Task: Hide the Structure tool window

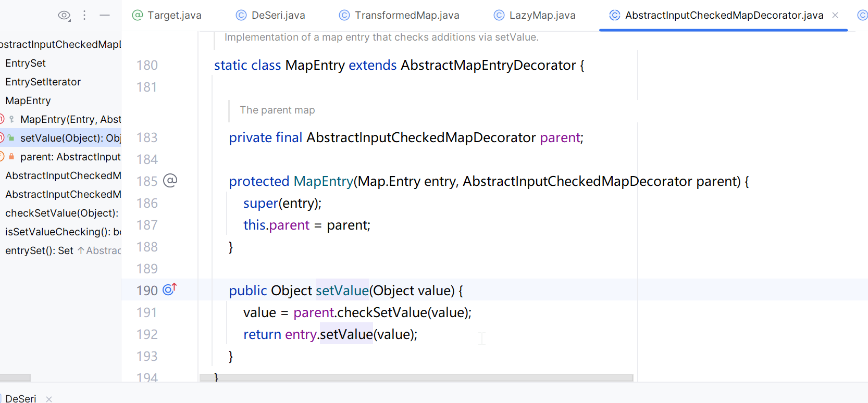Action: 105,16
